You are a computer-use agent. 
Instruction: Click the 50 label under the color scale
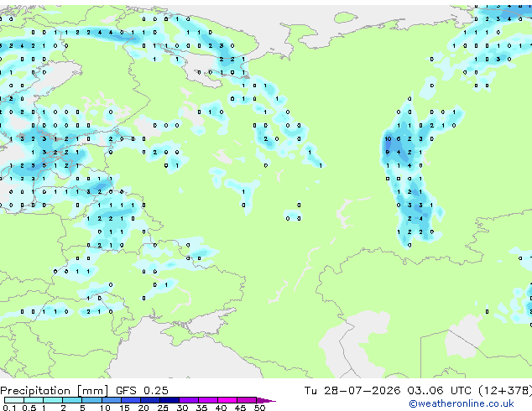(x=259, y=408)
